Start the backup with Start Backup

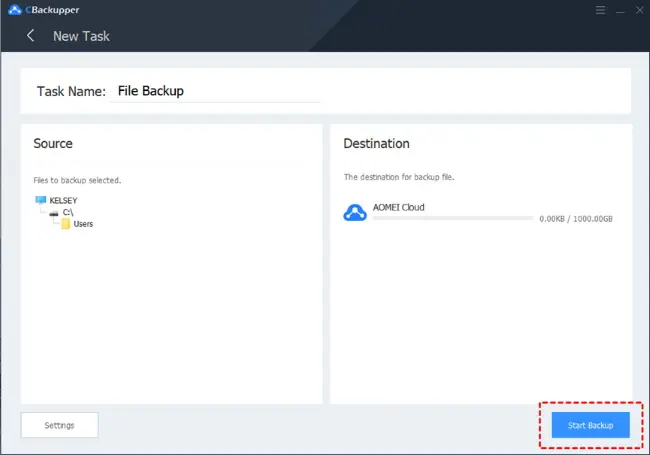(x=590, y=425)
